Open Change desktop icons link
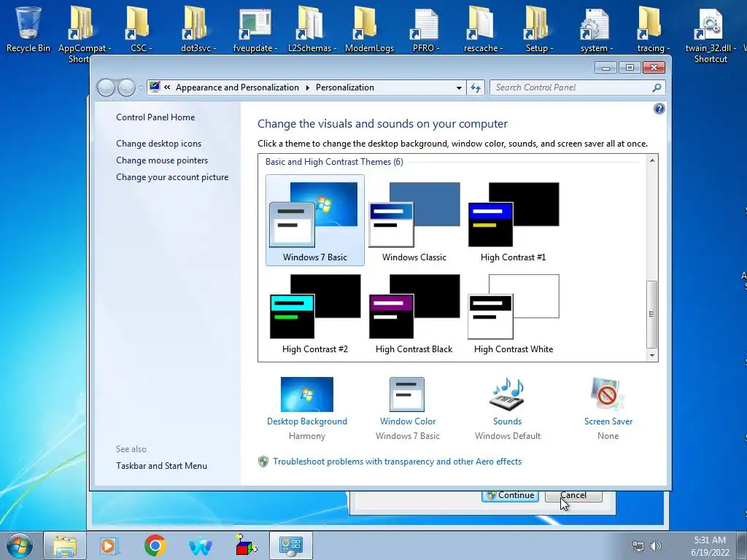 (158, 144)
